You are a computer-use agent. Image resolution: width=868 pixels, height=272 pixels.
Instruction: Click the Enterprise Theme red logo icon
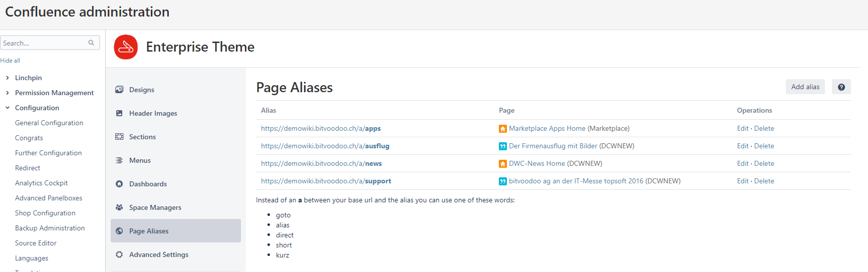[126, 47]
